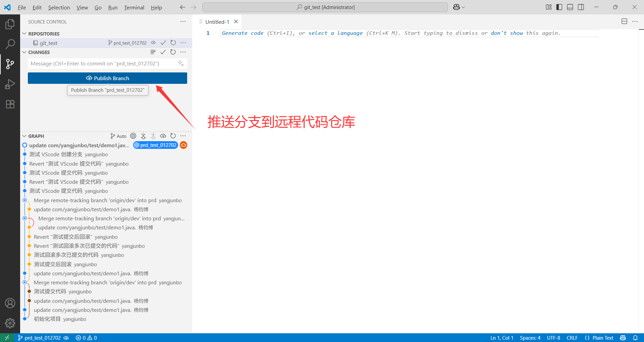Refresh the git_test repository

[x=173, y=43]
